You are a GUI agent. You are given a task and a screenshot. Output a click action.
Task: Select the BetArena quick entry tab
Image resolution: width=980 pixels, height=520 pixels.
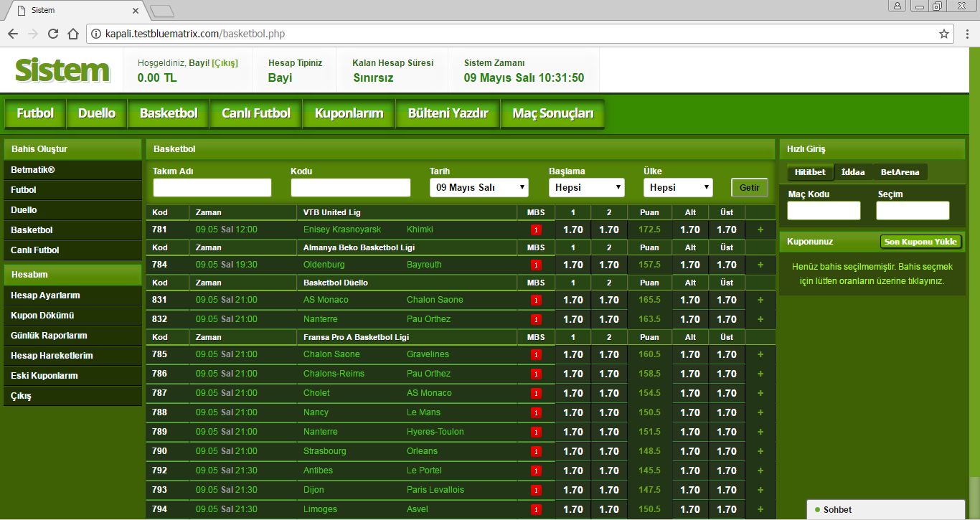point(900,172)
